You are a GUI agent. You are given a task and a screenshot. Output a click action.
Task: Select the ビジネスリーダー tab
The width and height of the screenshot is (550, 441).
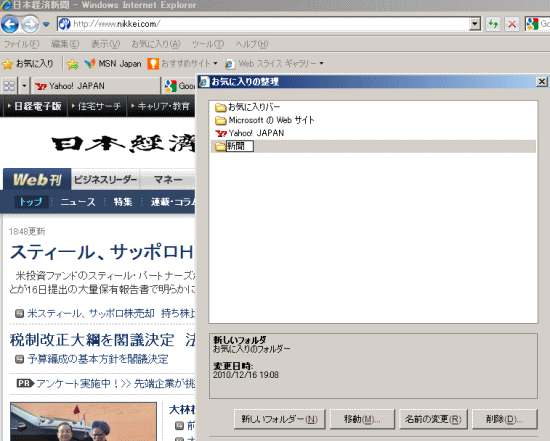click(x=106, y=180)
